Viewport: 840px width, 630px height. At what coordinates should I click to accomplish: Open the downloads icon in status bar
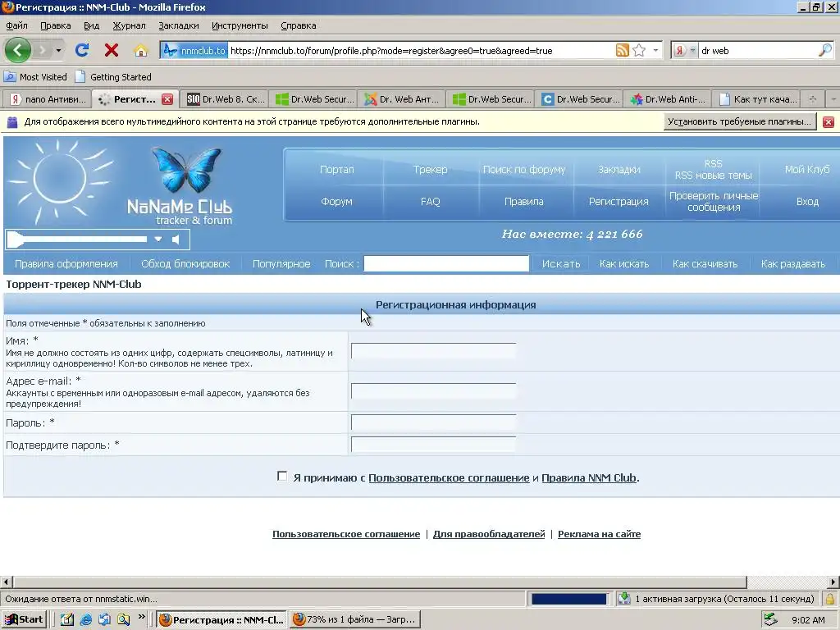623,598
